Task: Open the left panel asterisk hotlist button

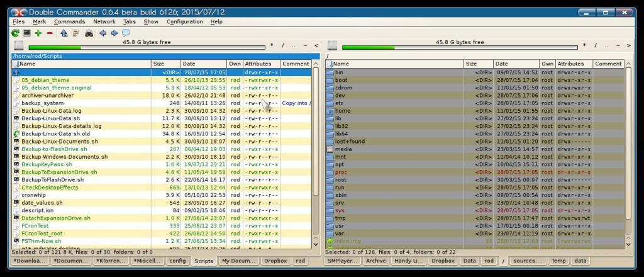Action: [272, 45]
